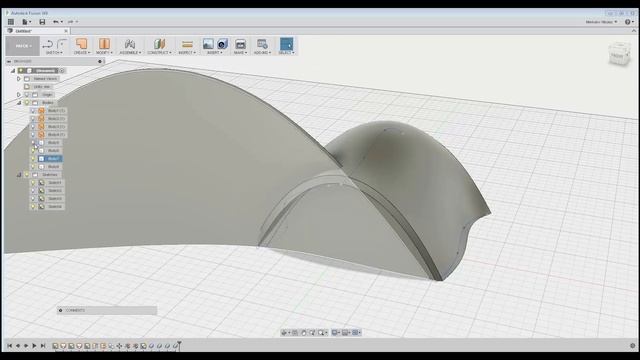Click the Add-Ins scripts icon

pyautogui.click(x=262, y=44)
